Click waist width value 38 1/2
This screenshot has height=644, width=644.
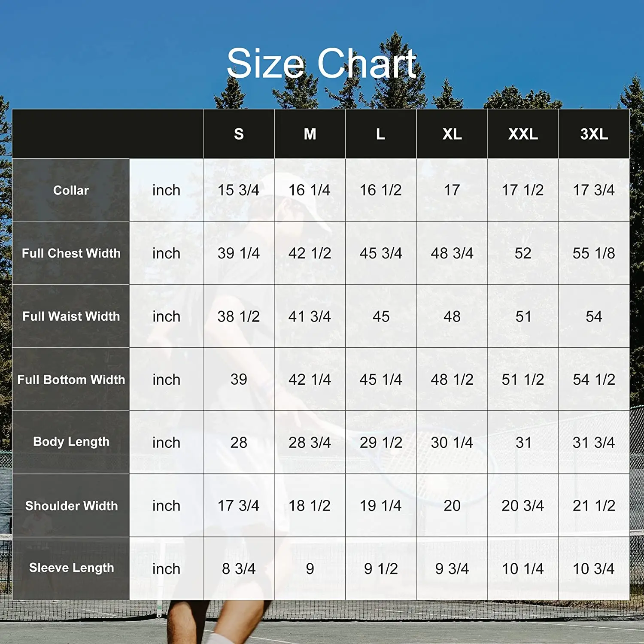click(239, 316)
